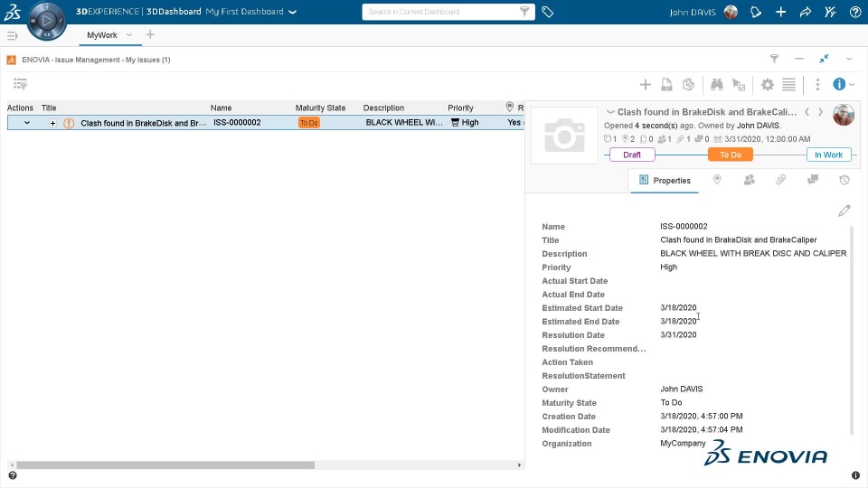Click the widget filter funnel icon
This screenshot has width=868, height=488.
point(775,59)
